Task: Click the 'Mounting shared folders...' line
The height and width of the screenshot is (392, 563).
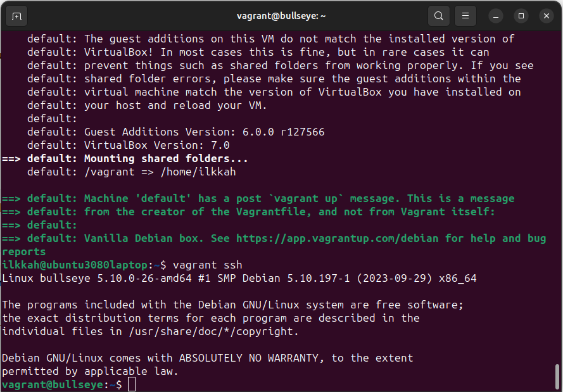Action: pyautogui.click(x=166, y=159)
